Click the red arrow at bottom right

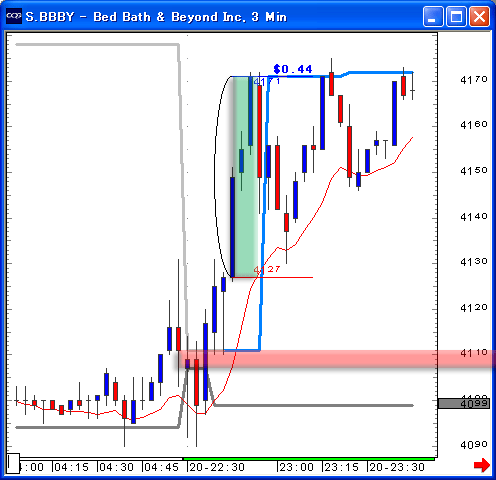(482, 465)
